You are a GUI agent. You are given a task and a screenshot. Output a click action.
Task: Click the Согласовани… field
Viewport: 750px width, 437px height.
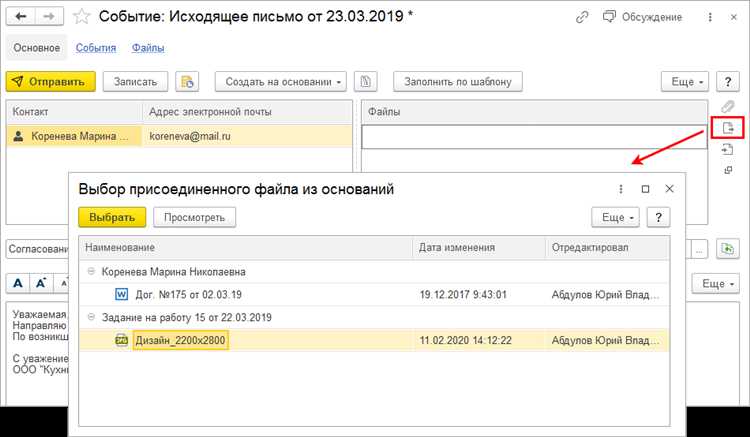pyautogui.click(x=37, y=249)
